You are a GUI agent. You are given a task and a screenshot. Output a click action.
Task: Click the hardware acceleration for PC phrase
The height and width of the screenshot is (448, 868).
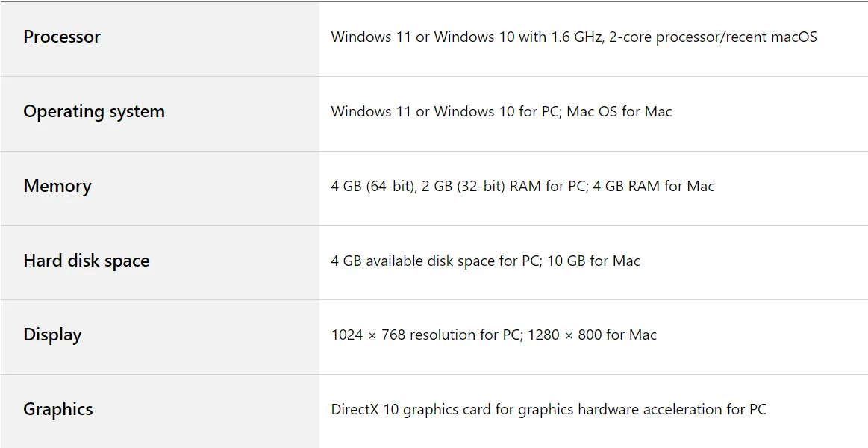click(x=672, y=410)
